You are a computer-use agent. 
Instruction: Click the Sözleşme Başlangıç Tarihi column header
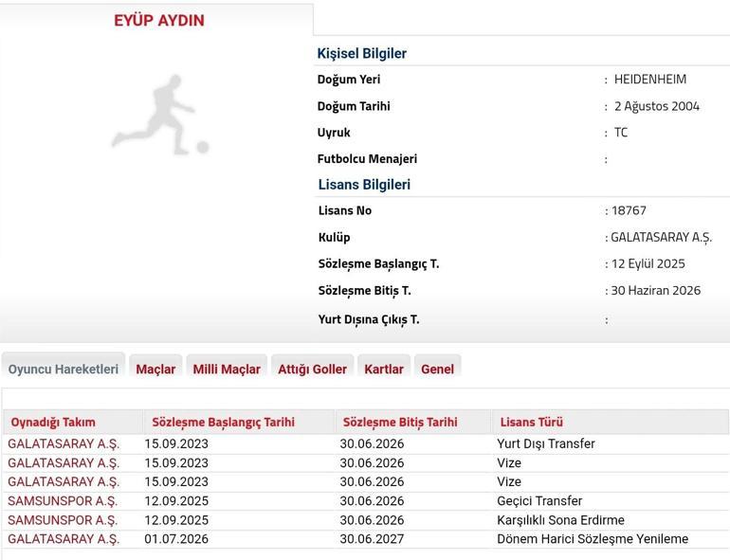tap(223, 423)
